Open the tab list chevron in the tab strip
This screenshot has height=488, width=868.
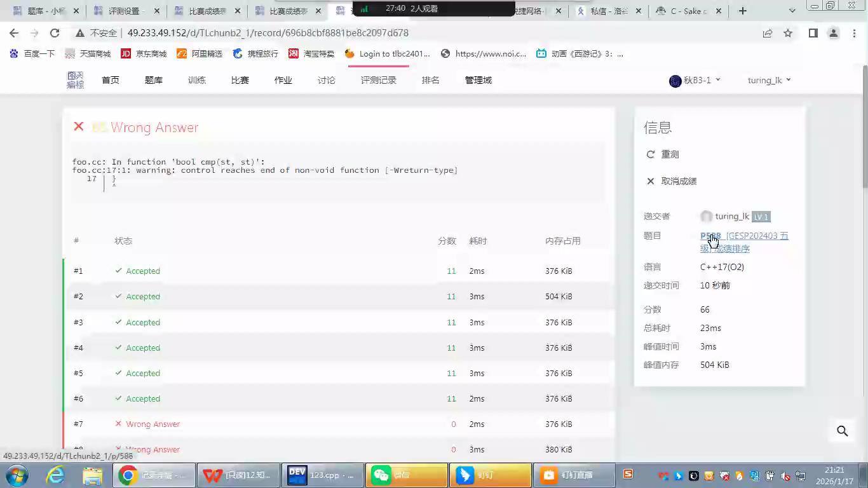[792, 11]
